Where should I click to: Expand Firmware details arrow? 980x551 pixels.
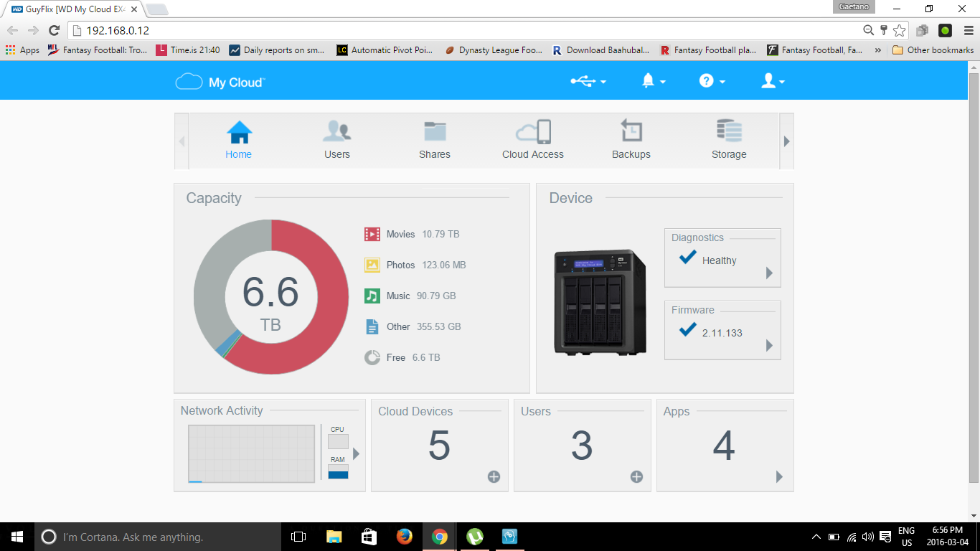tap(769, 345)
